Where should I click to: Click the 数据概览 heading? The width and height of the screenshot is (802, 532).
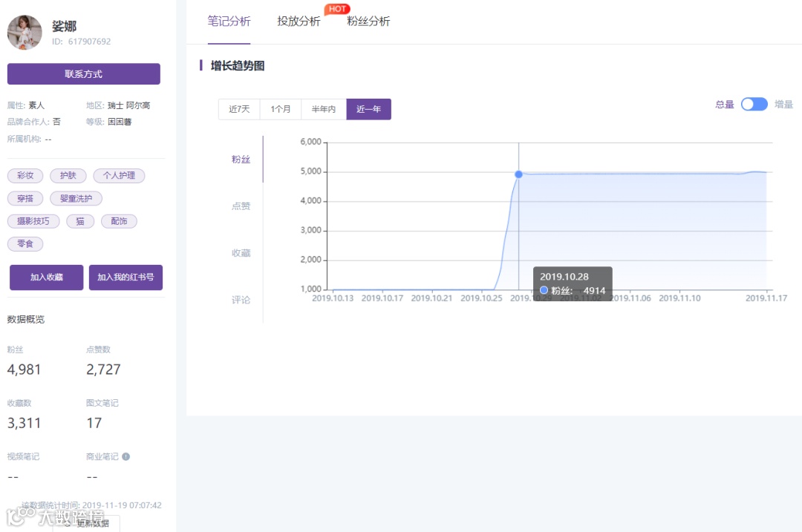[x=26, y=319]
